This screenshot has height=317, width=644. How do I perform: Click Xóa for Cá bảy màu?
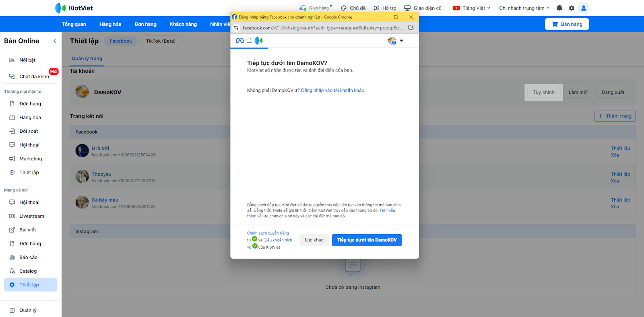tap(615, 207)
